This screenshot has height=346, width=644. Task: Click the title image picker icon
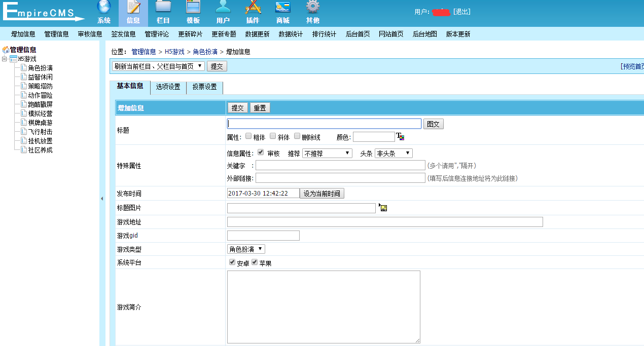coord(383,208)
